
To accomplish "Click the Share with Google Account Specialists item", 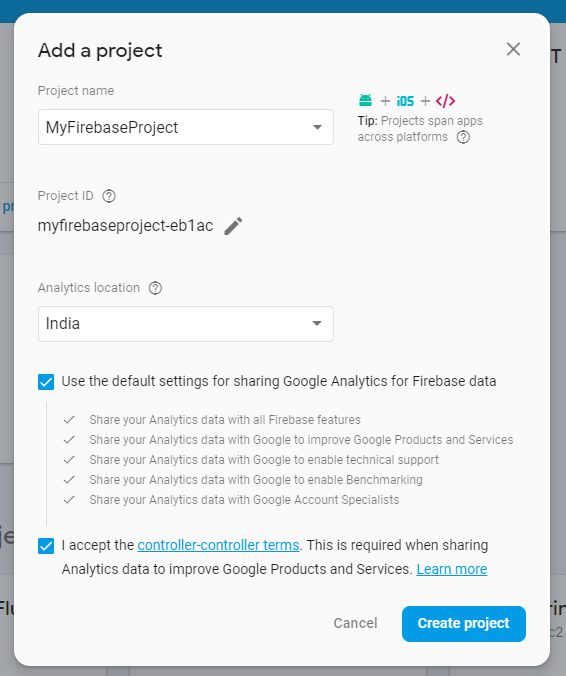I will click(x=244, y=500).
